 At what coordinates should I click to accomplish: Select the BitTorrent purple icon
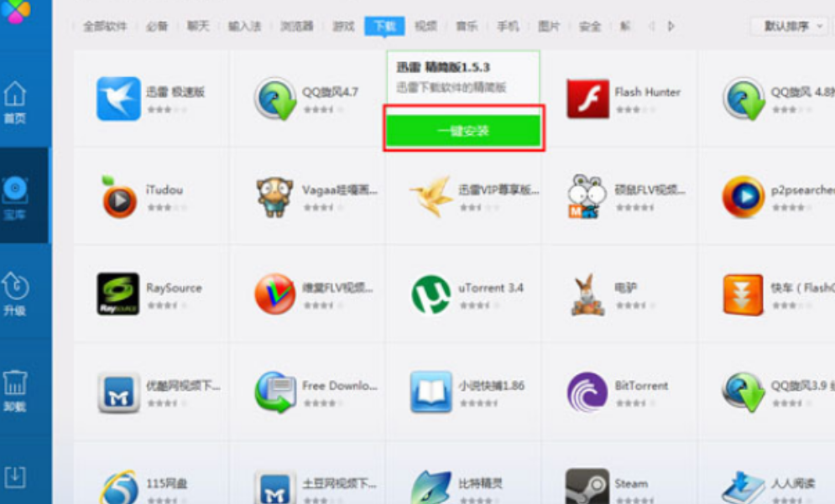(587, 392)
